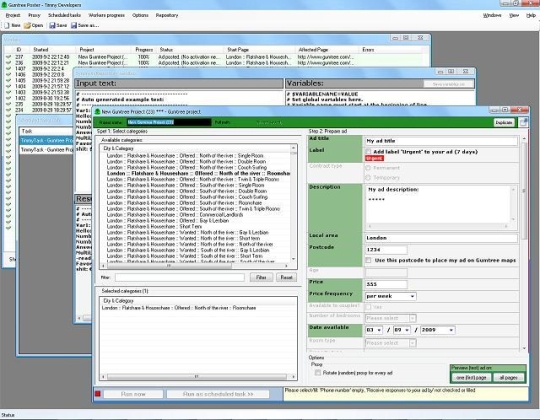Open the Repository menu

167,15
